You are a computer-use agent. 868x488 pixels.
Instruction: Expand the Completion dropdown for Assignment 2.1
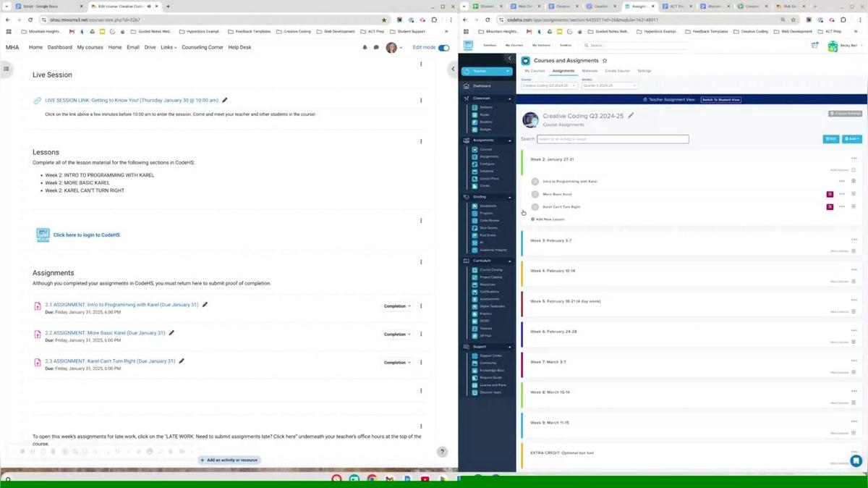(x=396, y=306)
